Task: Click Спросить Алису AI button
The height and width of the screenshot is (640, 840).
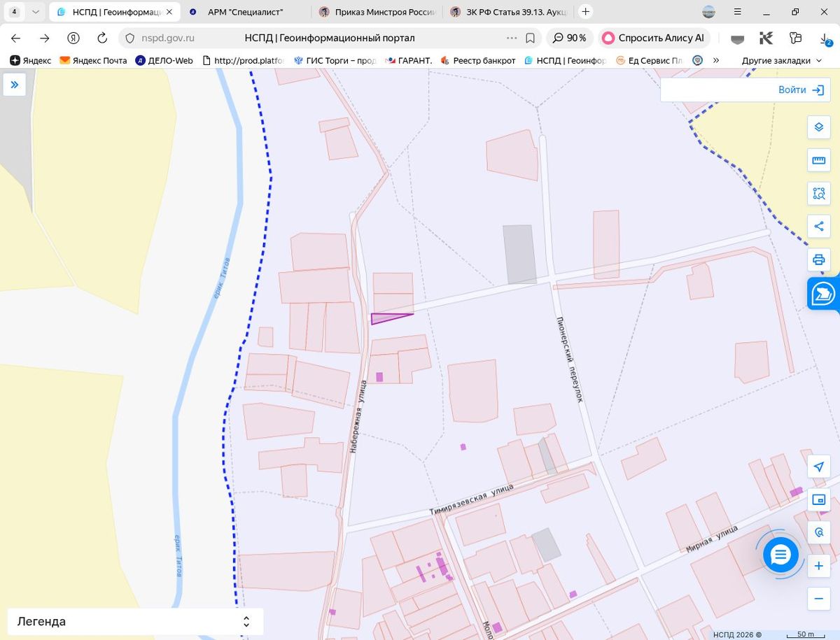Action: pyautogui.click(x=654, y=38)
